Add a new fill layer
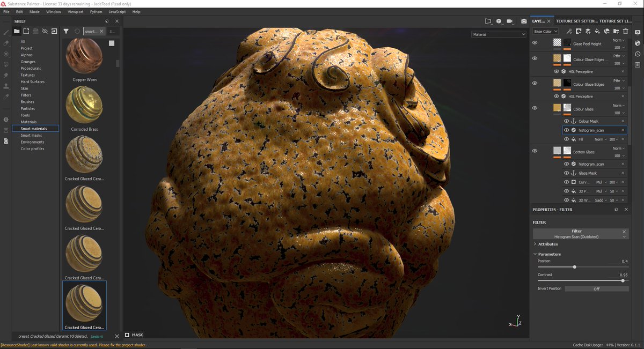The image size is (644, 349). coord(597,31)
